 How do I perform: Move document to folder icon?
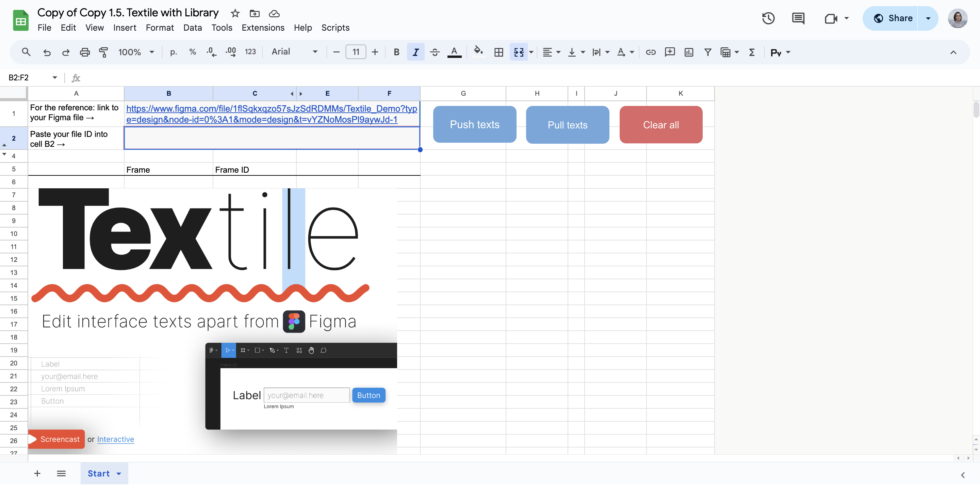pyautogui.click(x=255, y=13)
